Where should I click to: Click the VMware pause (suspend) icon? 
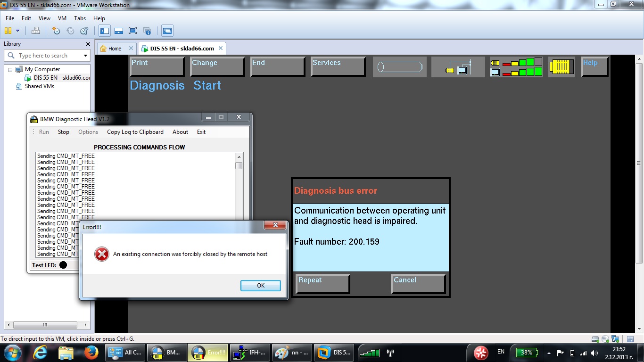coord(8,31)
